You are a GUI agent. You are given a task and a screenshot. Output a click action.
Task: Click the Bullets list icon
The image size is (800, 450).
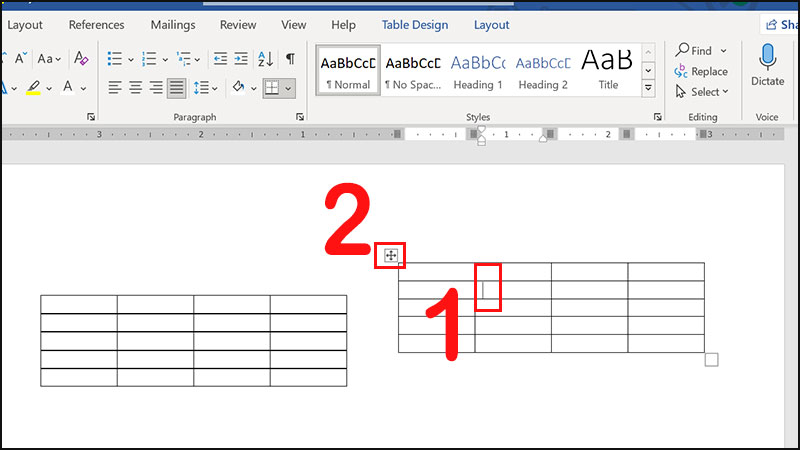(x=115, y=59)
